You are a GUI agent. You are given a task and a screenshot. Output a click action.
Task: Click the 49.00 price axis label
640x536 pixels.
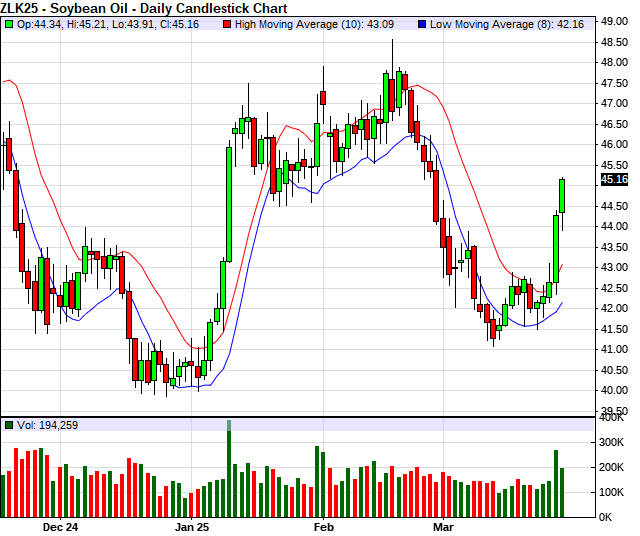click(x=614, y=20)
